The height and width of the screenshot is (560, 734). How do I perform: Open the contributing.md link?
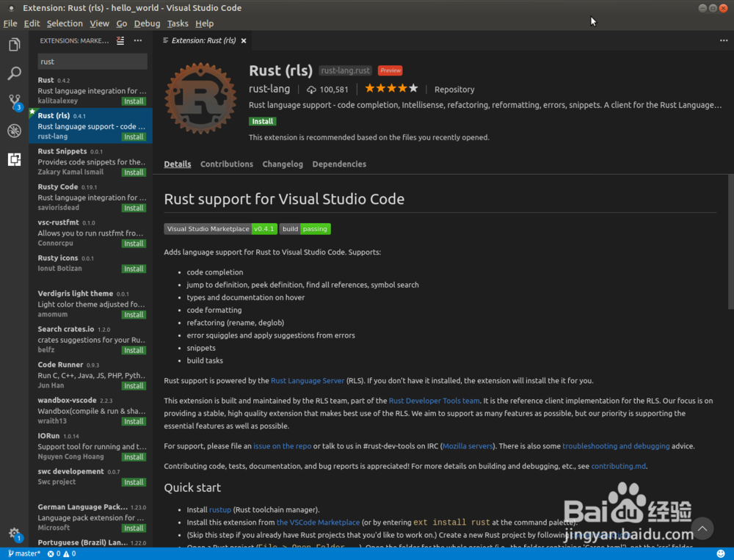pyautogui.click(x=618, y=466)
